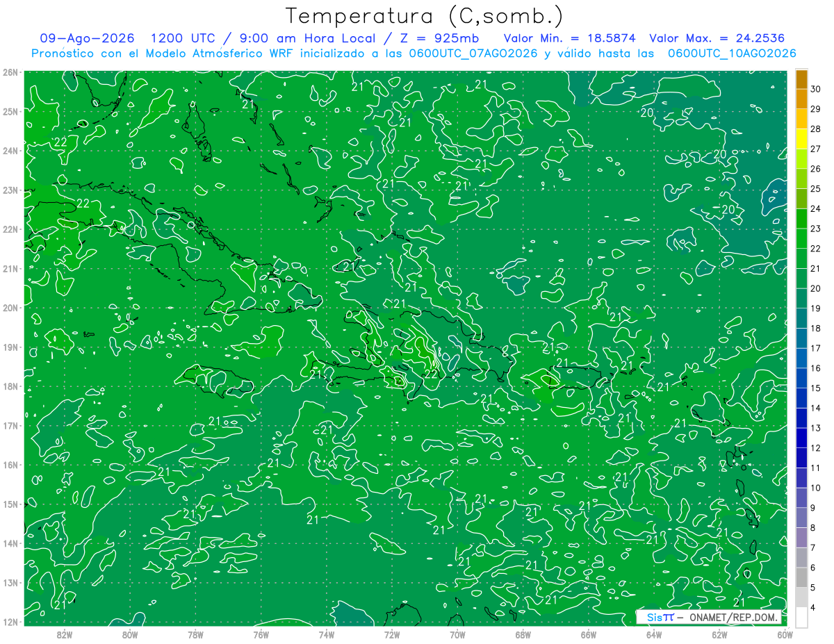Screen dimensions: 834x644
Task: Pick the teal swatch between 19 and 20
Action: point(801,299)
